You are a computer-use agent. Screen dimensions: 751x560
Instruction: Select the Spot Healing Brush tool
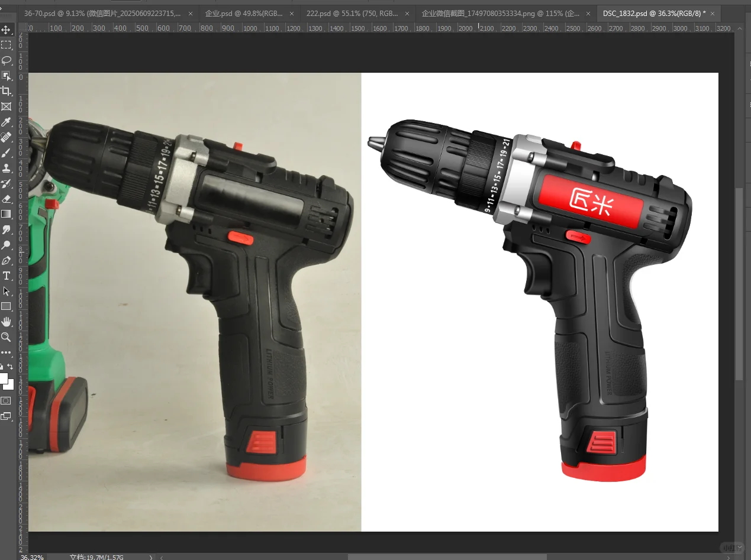tap(6, 137)
